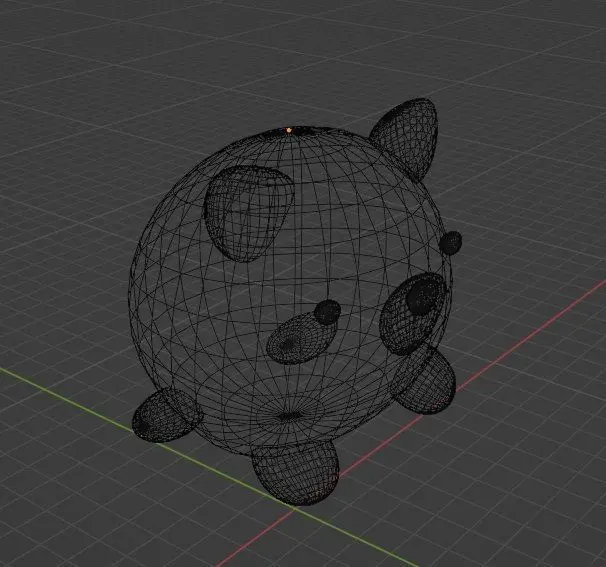Select the bottom-left foot mesh on green axis

(167, 415)
